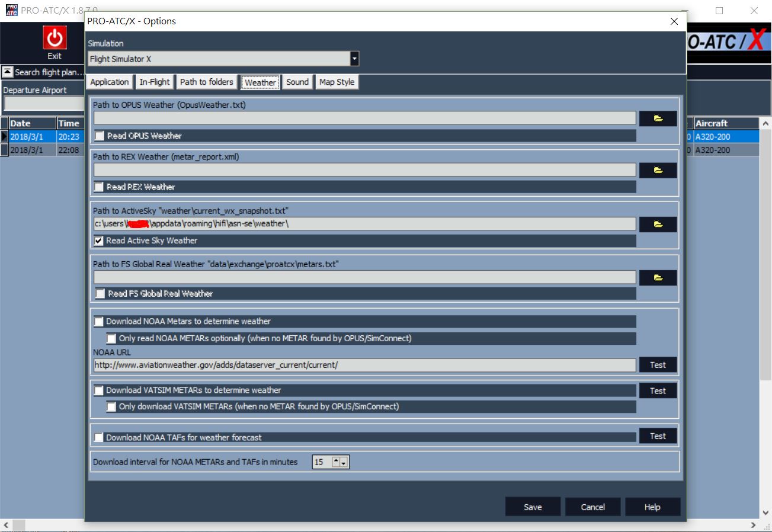The width and height of the screenshot is (772, 532).
Task: Open the Path to folders tab
Action: click(207, 82)
